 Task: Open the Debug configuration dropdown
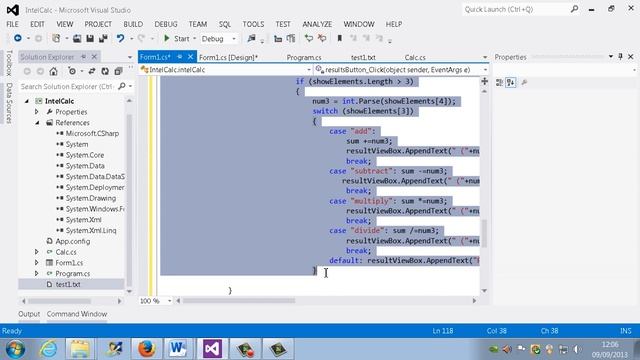[x=219, y=38]
